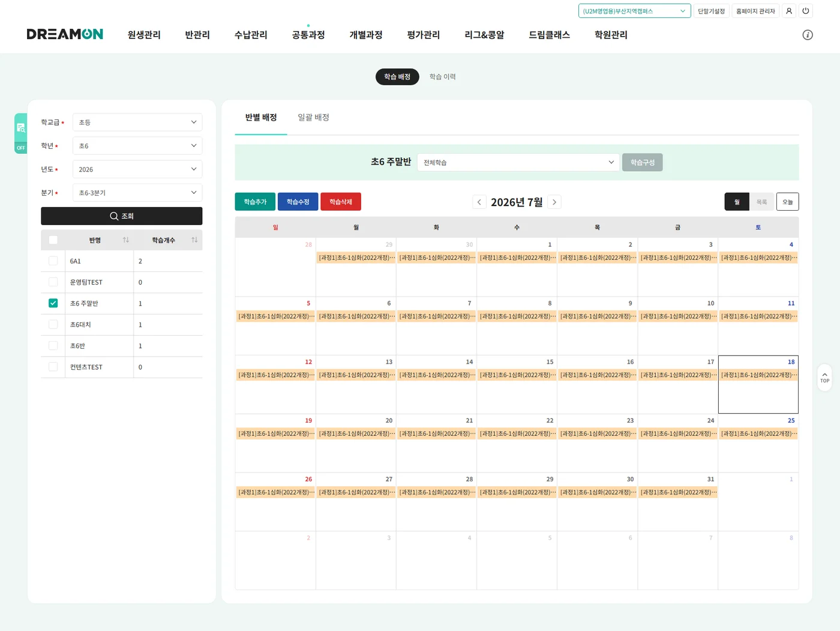
Task: Open the 드림클래스 menu
Action: [x=549, y=35]
